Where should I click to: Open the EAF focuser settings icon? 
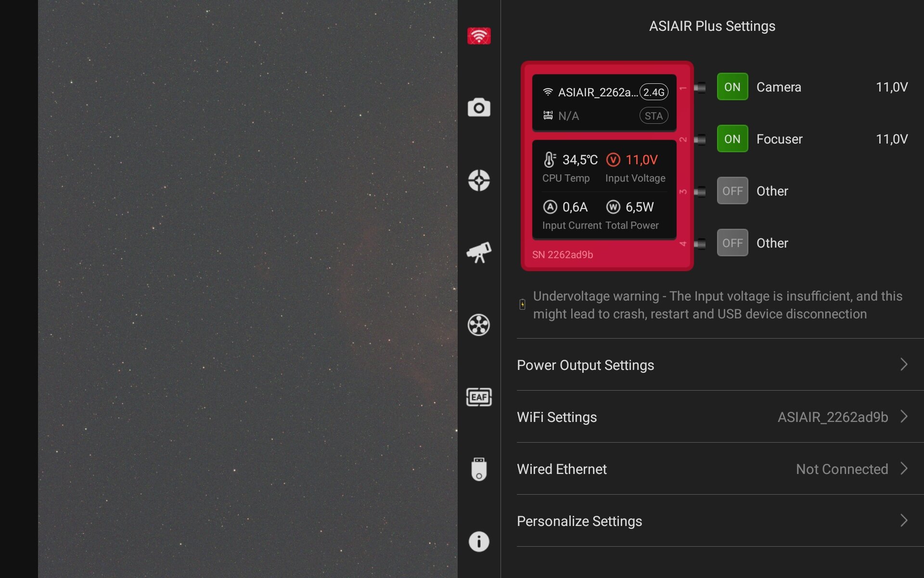click(x=479, y=397)
